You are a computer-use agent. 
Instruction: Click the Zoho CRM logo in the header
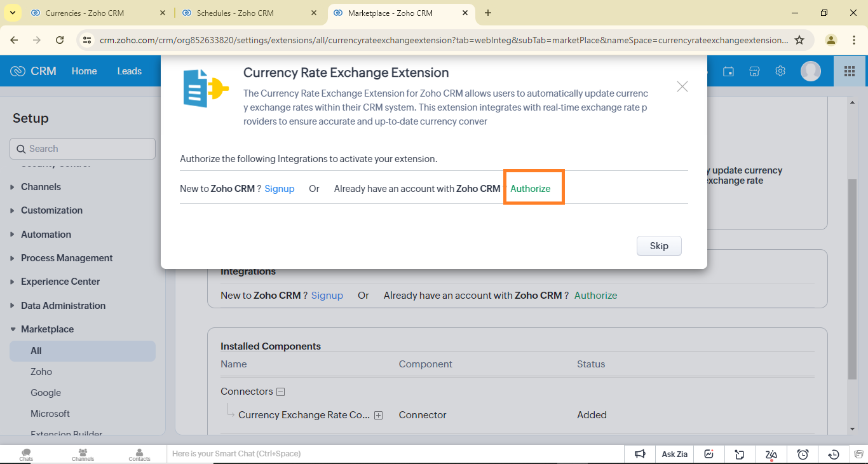pyautogui.click(x=34, y=71)
